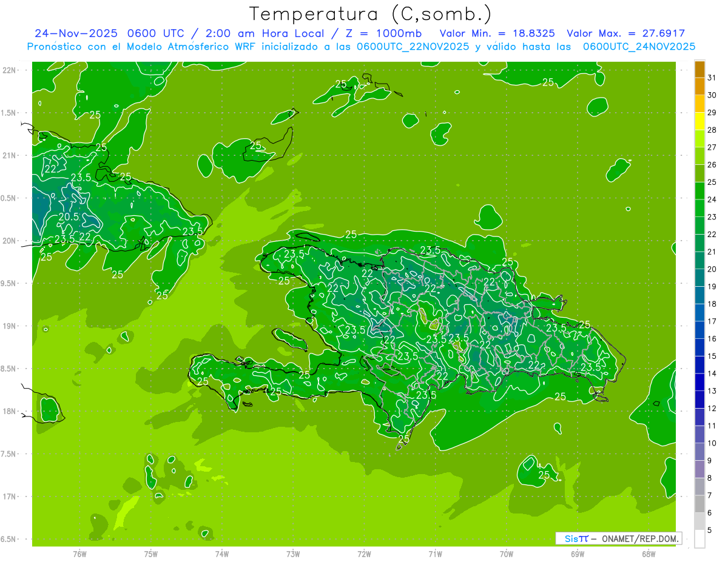Click the color scale label 28
This screenshot has width=728, height=562.
(712, 130)
